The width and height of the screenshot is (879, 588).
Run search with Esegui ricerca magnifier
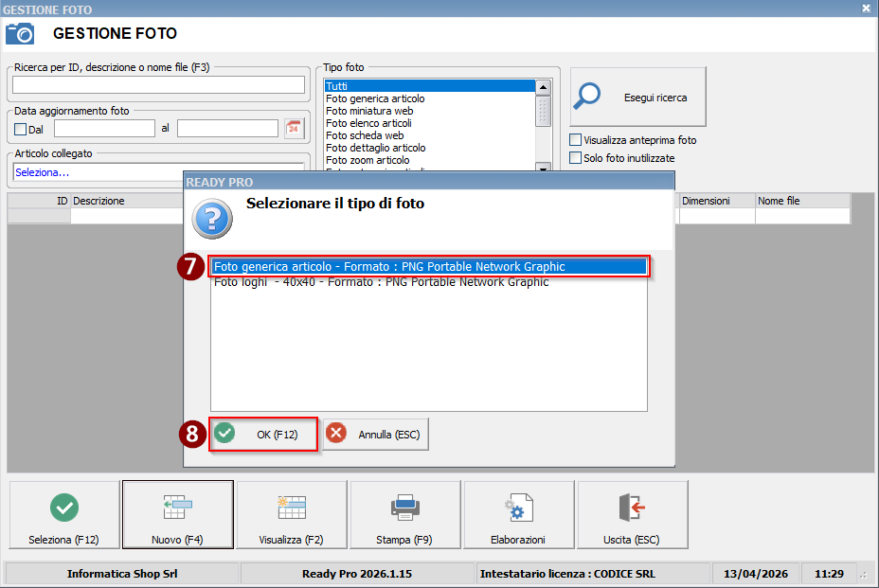click(637, 97)
